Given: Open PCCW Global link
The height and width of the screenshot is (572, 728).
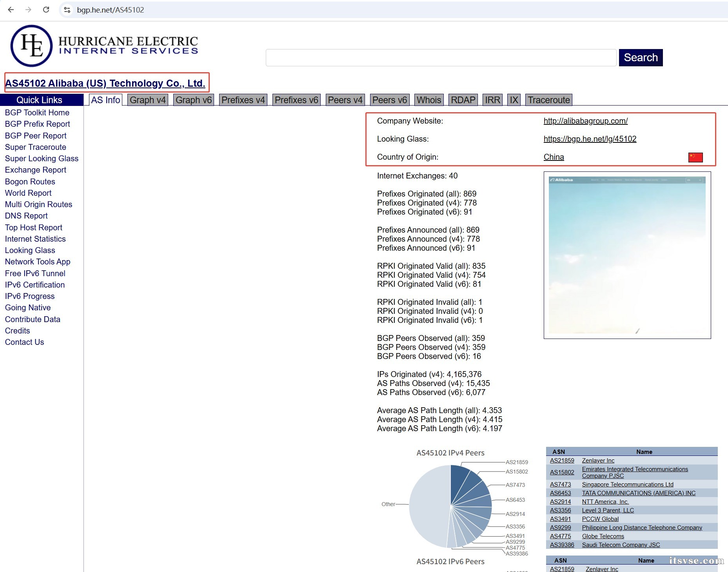Looking at the screenshot, I should [601, 519].
